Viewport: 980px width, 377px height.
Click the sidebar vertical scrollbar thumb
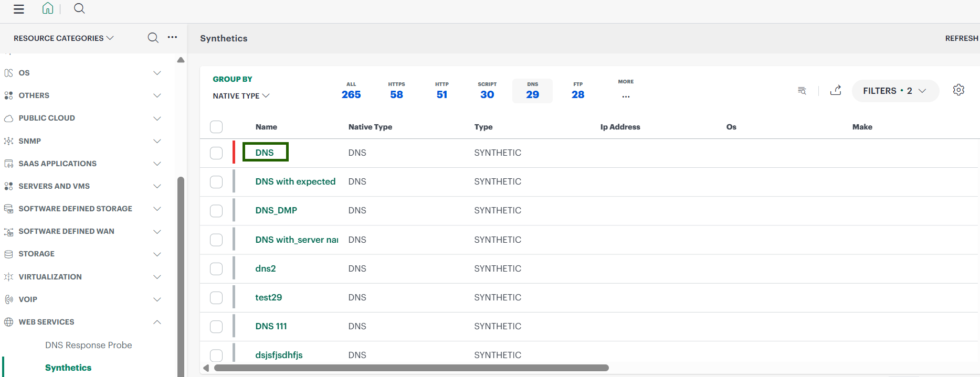point(181,276)
